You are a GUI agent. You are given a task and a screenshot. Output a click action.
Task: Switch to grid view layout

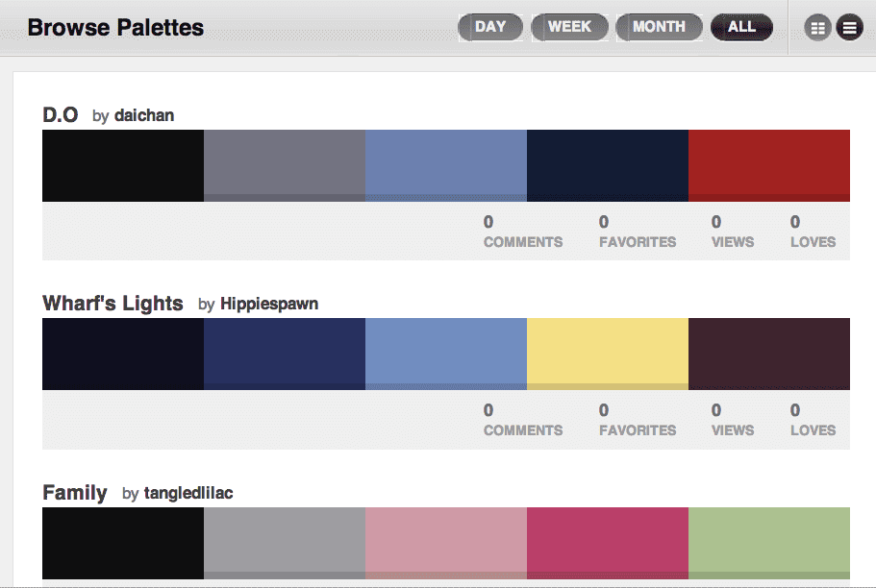point(817,27)
